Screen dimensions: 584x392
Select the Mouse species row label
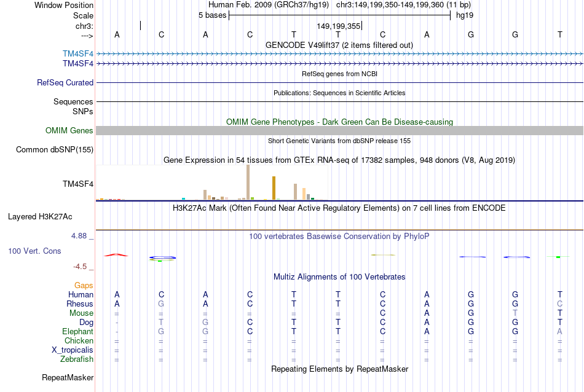click(81, 313)
